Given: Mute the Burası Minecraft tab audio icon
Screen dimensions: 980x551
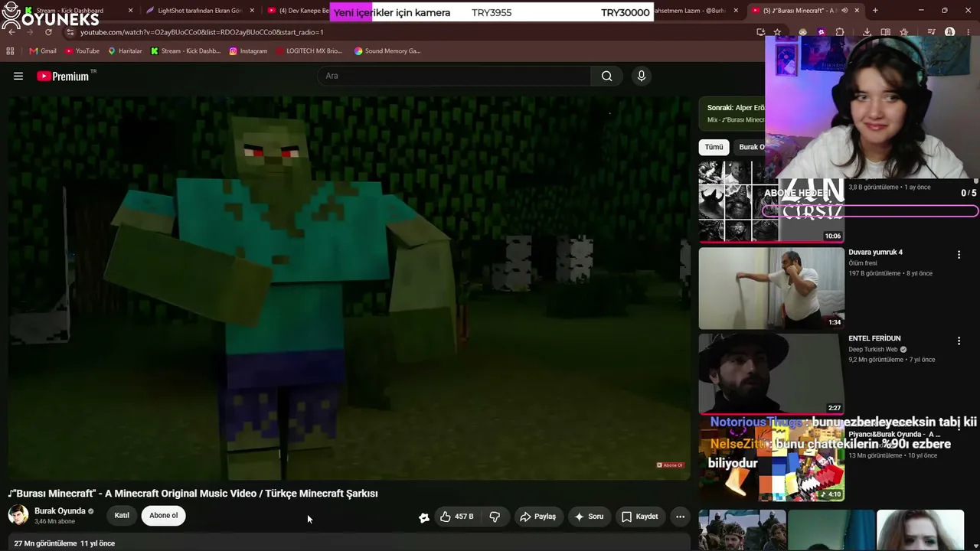Looking at the screenshot, I should [844, 11].
